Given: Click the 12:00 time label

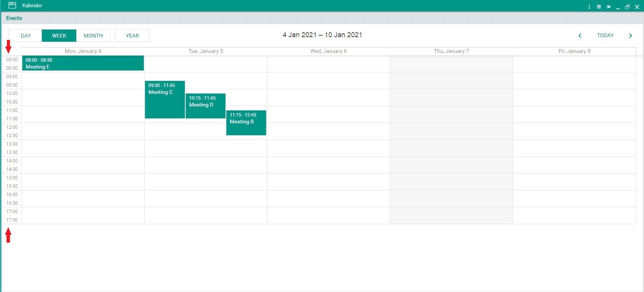Looking at the screenshot, I should (x=12, y=127).
